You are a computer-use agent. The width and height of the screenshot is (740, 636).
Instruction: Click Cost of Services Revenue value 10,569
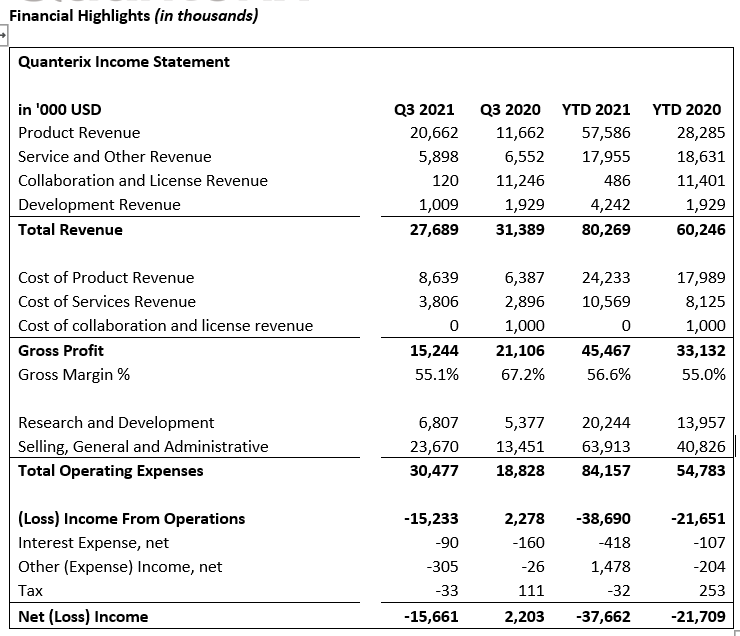point(605,301)
